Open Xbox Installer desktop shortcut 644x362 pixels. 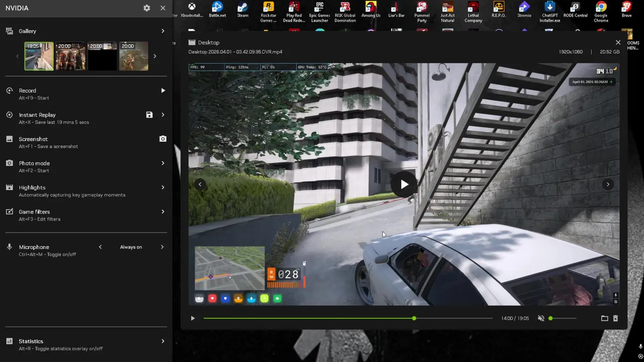(192, 10)
